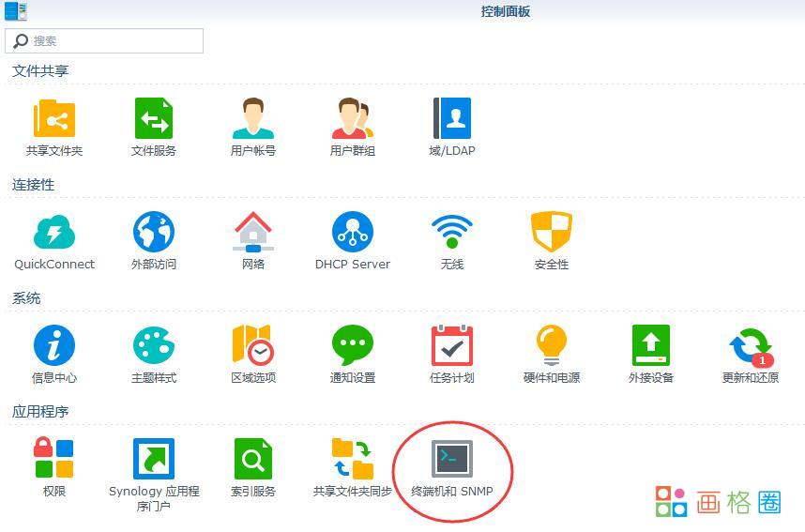This screenshot has height=532, width=805.
Task: Open 区域选项 regional options
Action: [253, 345]
